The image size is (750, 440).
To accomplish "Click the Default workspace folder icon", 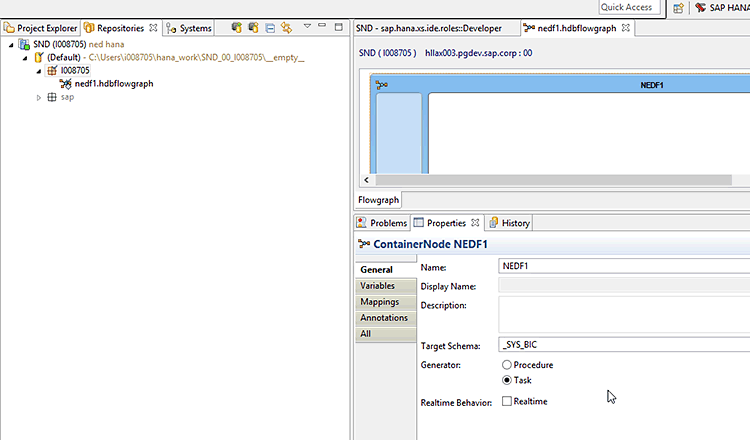I will [39, 57].
